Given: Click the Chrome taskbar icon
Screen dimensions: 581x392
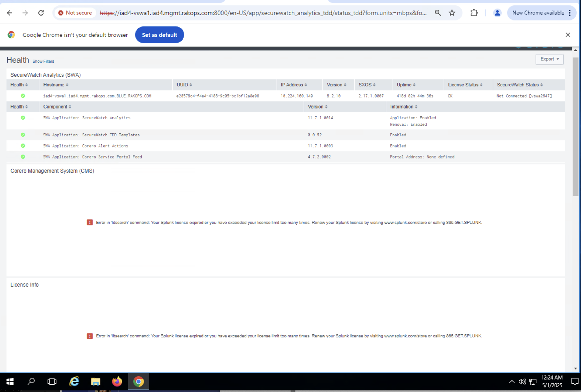Looking at the screenshot, I should 138,382.
